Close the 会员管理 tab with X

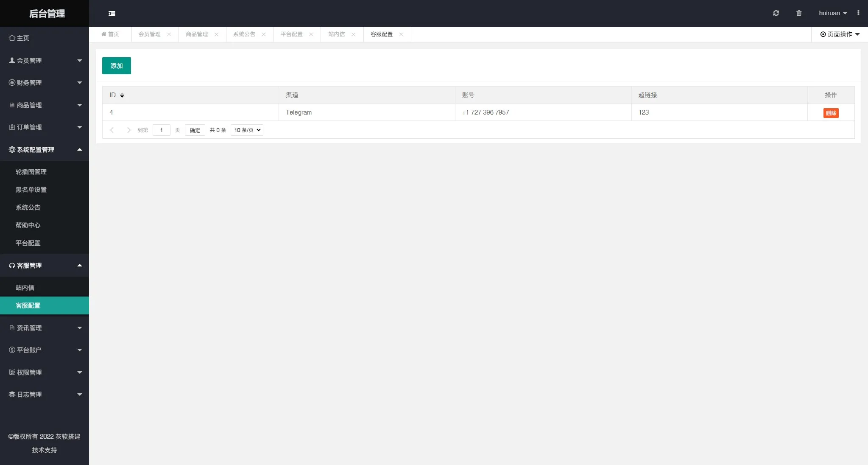point(169,34)
